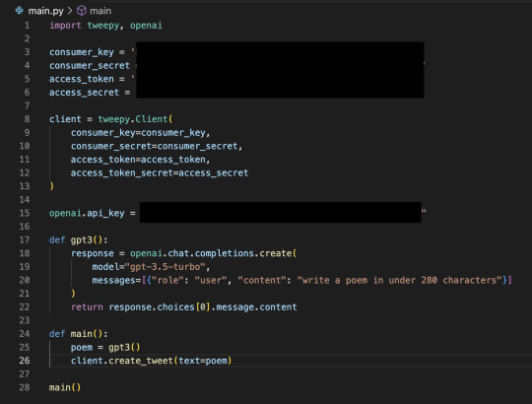Click 'access_secret' variable on line 6
532x404 pixels.
click(x=84, y=93)
